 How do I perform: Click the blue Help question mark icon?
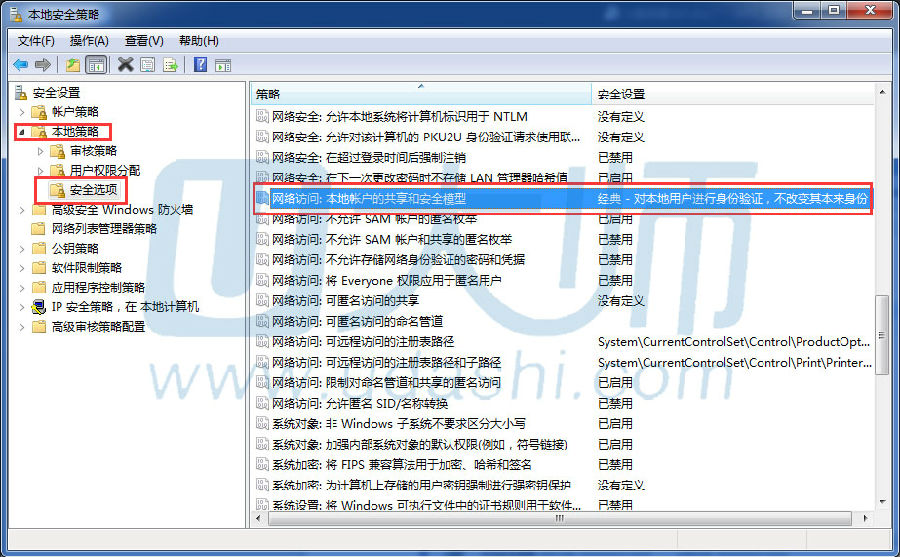pos(200,65)
